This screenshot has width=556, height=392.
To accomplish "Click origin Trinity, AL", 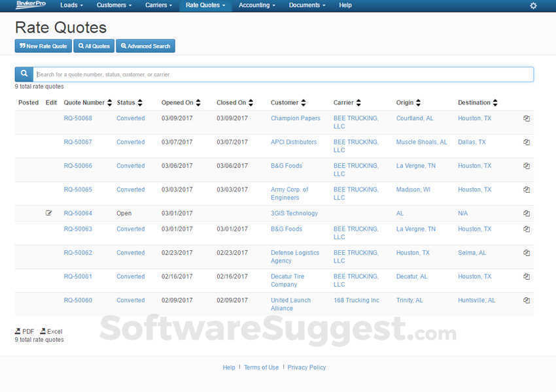I will [x=409, y=301].
